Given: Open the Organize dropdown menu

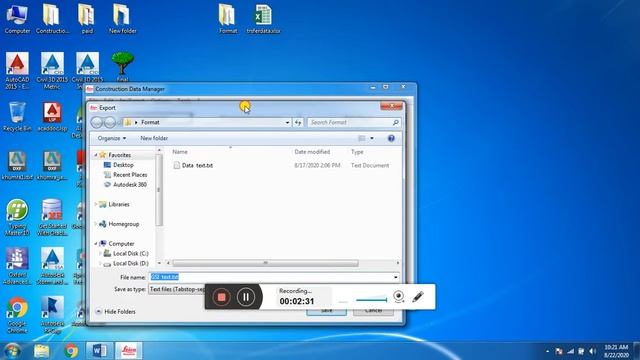Looking at the screenshot, I should tap(112, 138).
